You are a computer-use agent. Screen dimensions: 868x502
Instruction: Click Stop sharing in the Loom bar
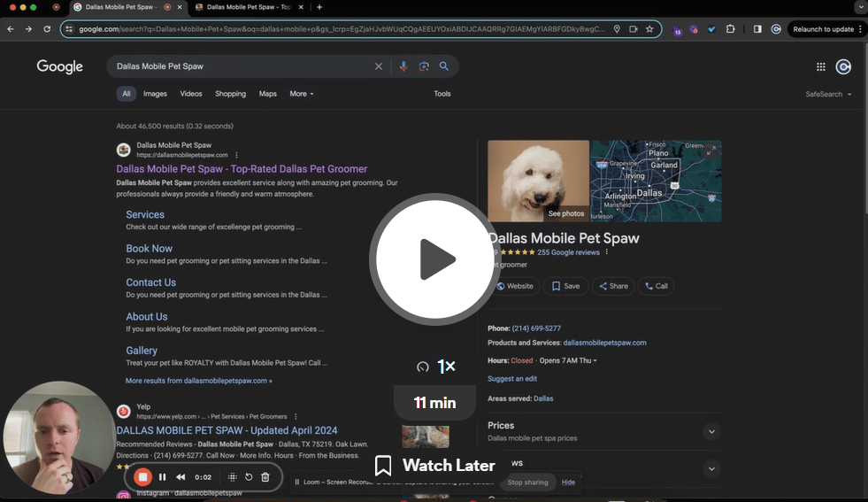pyautogui.click(x=527, y=482)
